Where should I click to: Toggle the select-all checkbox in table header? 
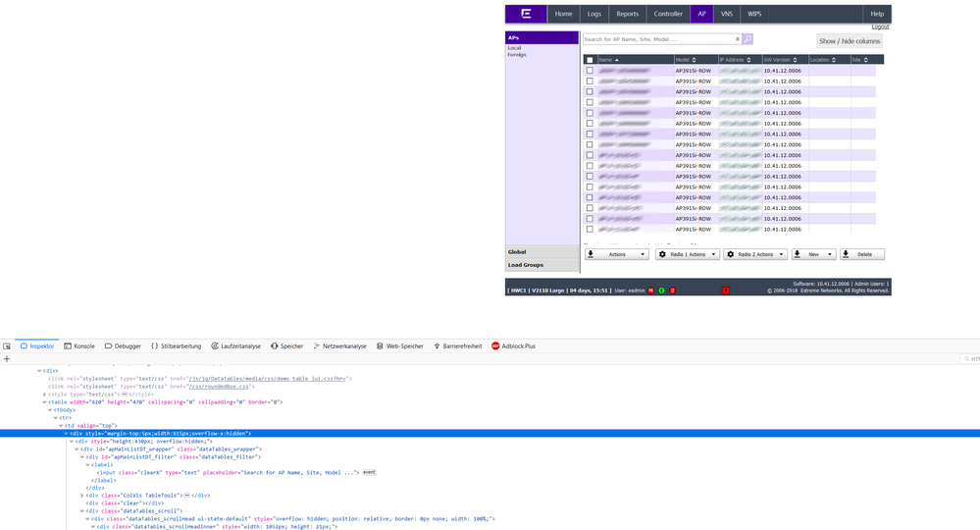point(590,60)
